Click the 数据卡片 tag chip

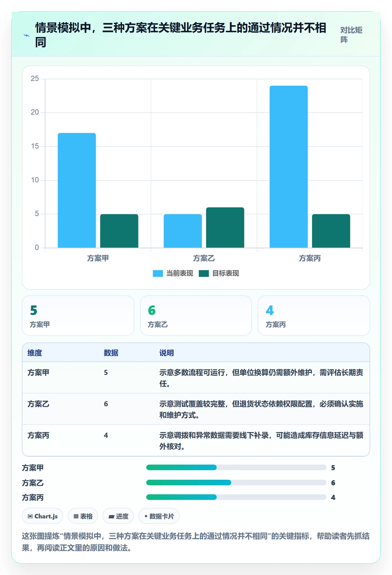(159, 516)
